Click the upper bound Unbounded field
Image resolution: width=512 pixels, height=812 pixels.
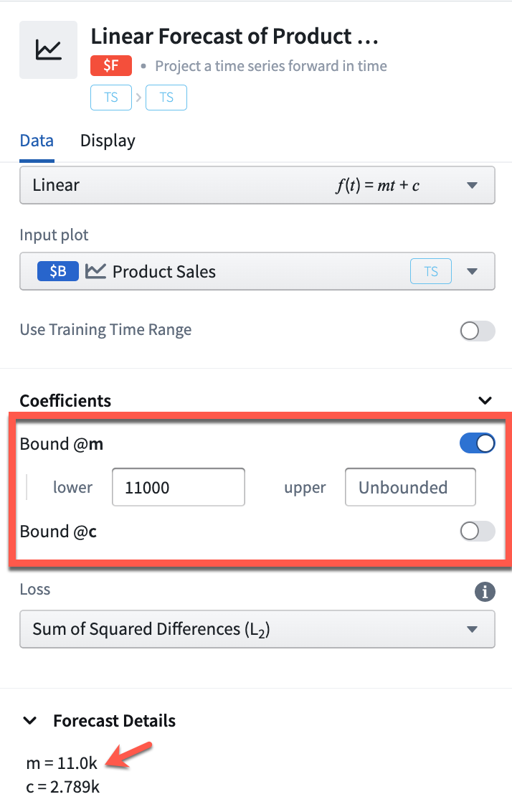click(410, 487)
